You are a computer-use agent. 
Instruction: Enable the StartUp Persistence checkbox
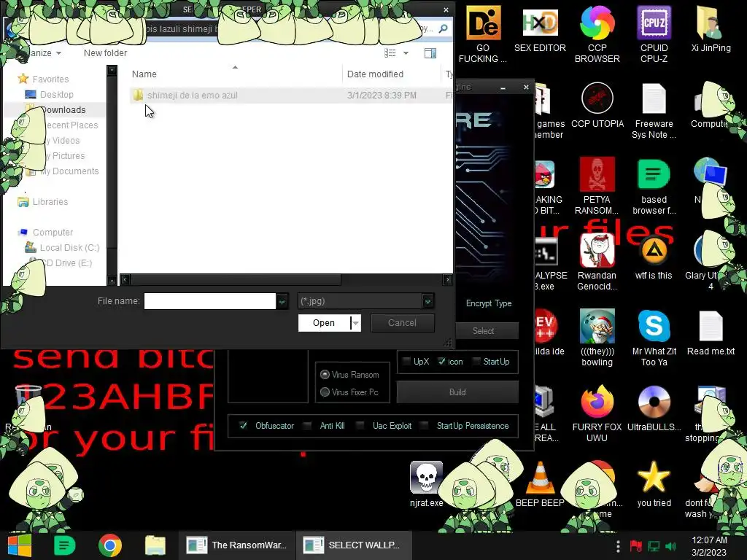pos(425,426)
